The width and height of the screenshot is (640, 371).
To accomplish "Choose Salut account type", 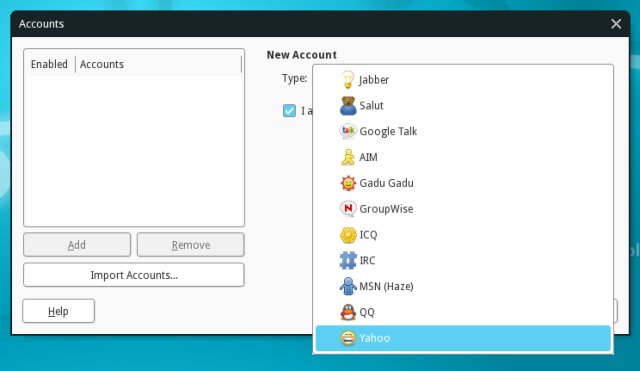I will pyautogui.click(x=463, y=105).
